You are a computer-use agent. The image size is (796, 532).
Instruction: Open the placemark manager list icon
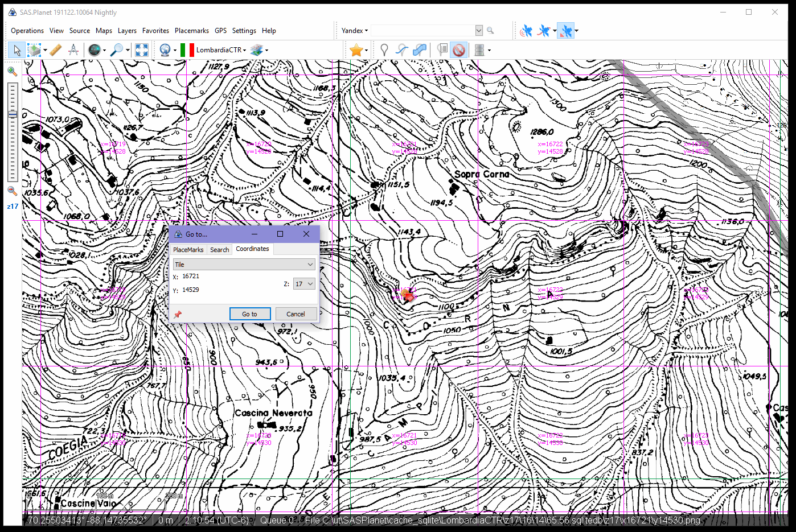coord(442,50)
